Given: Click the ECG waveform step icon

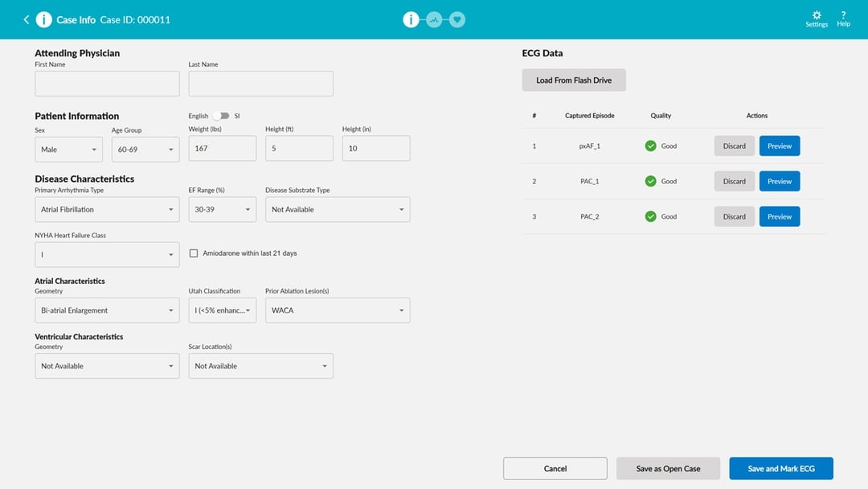Looking at the screenshot, I should [x=434, y=18].
